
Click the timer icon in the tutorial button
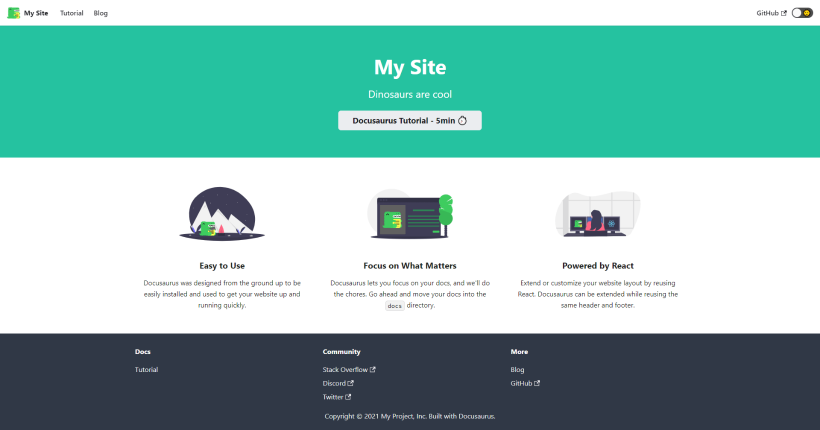(462, 120)
